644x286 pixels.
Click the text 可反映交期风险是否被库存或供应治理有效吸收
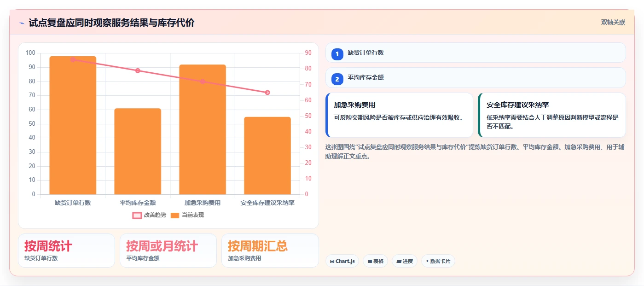point(399,117)
